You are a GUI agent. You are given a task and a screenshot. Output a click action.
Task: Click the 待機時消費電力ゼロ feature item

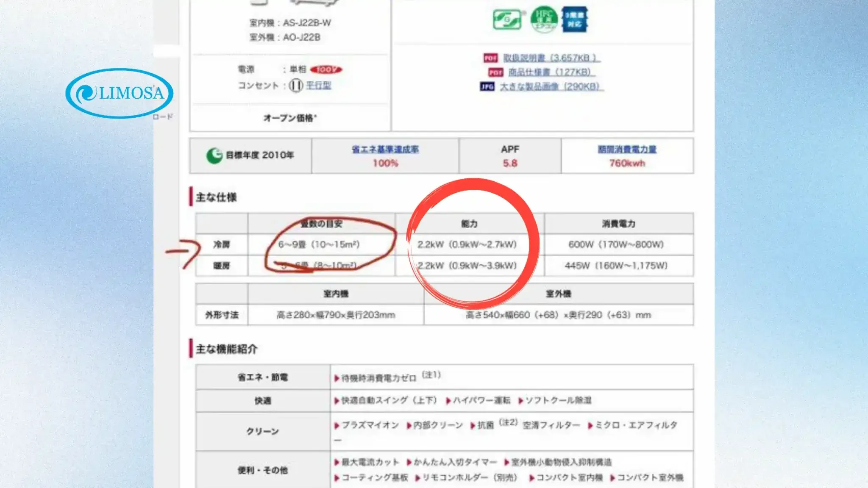pyautogui.click(x=378, y=378)
